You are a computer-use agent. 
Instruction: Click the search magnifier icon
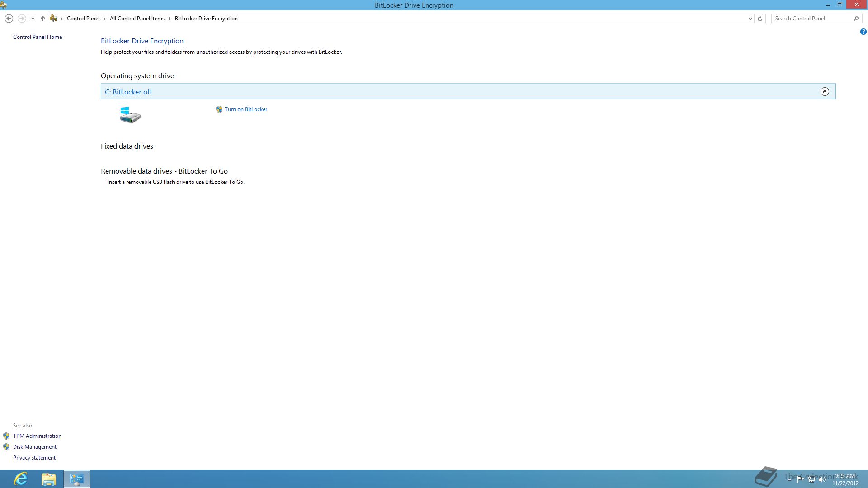[856, 19]
